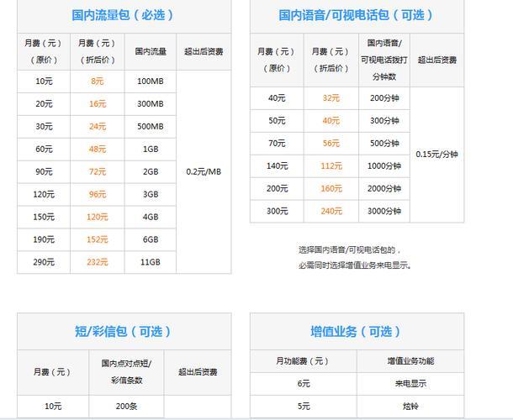The height and width of the screenshot is (420, 513).
Task: Click the orange 232元 discounted price
Action: [x=98, y=262]
